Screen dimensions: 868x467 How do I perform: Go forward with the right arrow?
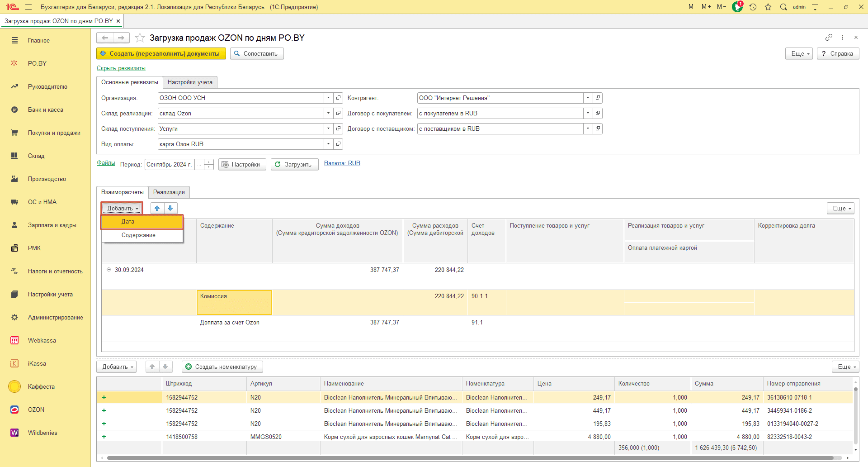click(x=121, y=38)
